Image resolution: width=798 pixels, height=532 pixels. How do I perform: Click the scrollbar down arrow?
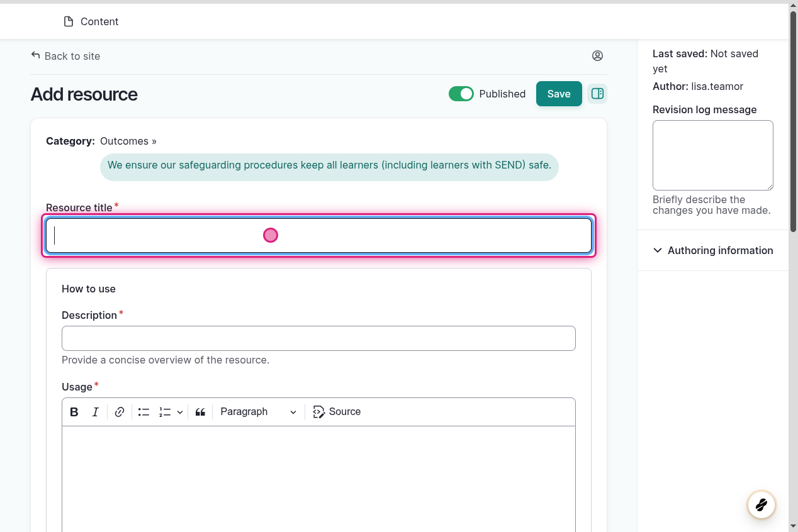click(x=793, y=526)
